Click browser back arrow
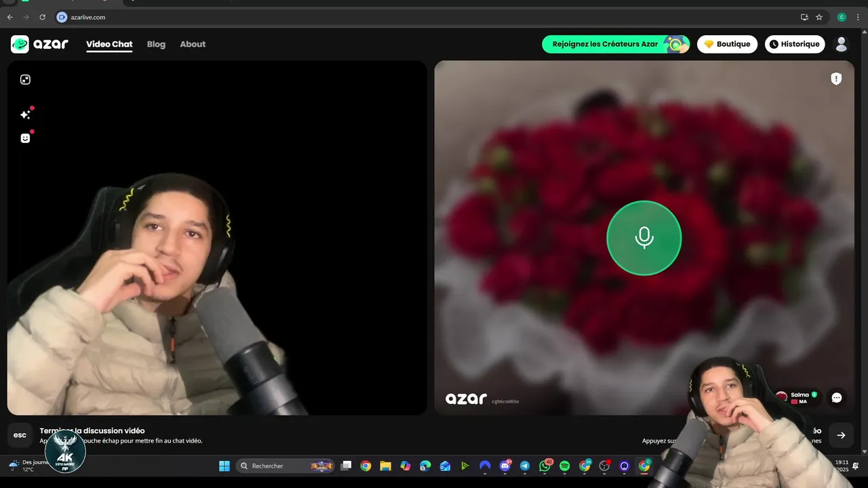The height and width of the screenshot is (488, 868). [9, 17]
